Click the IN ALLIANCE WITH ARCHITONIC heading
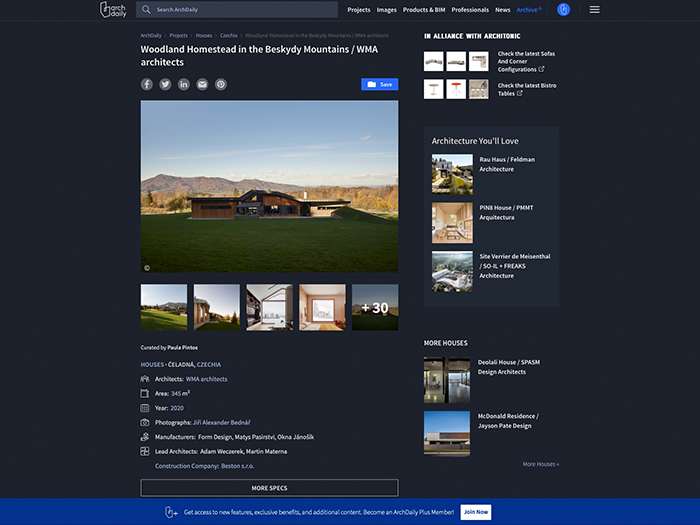This screenshot has width=700, height=525. pyautogui.click(x=472, y=36)
